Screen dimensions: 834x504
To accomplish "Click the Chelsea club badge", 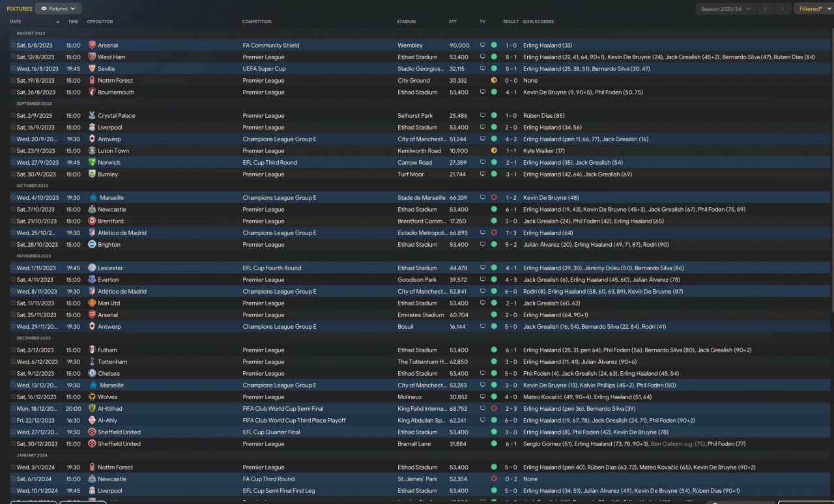I will point(92,374).
